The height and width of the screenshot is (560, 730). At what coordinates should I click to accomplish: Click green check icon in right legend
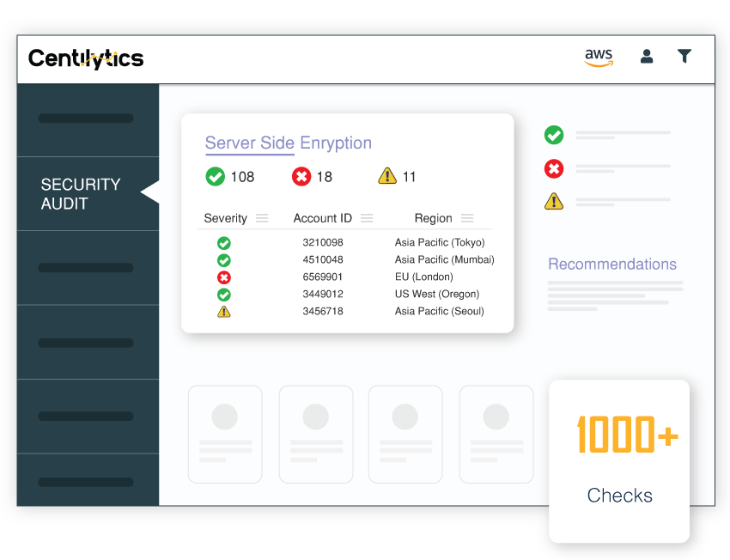554,135
